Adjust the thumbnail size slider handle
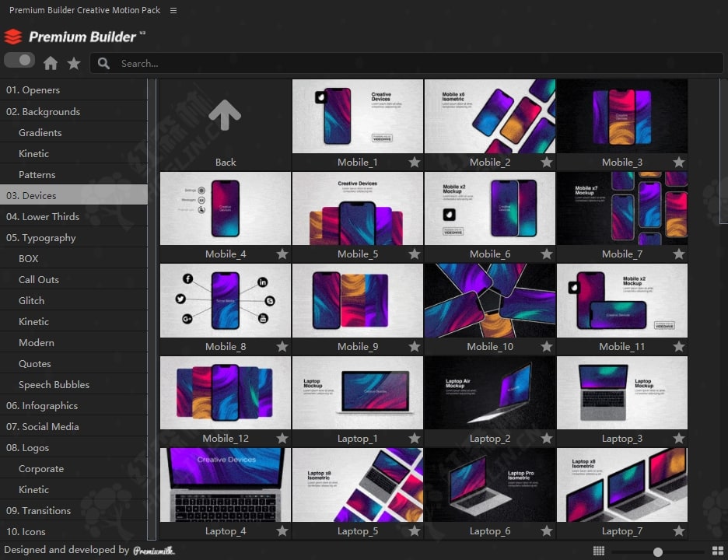Screen dimensions: 728x560 point(657,551)
